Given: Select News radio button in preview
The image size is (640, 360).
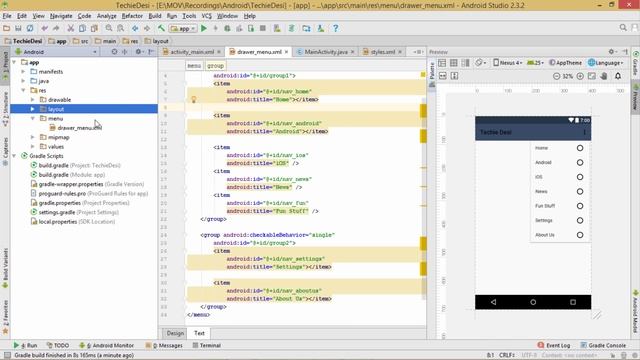Looking at the screenshot, I should [x=580, y=191].
